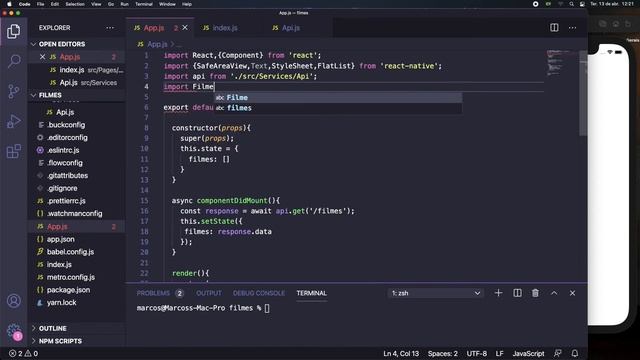Open the Run and Debug view

point(13,121)
